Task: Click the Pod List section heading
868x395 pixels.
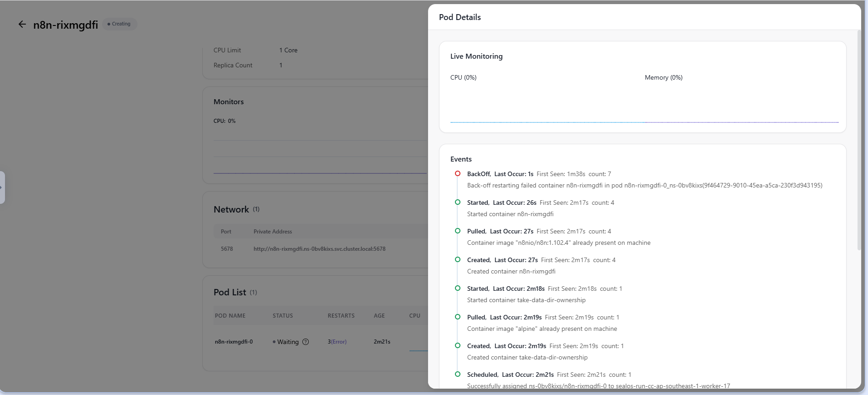Action: (x=230, y=293)
